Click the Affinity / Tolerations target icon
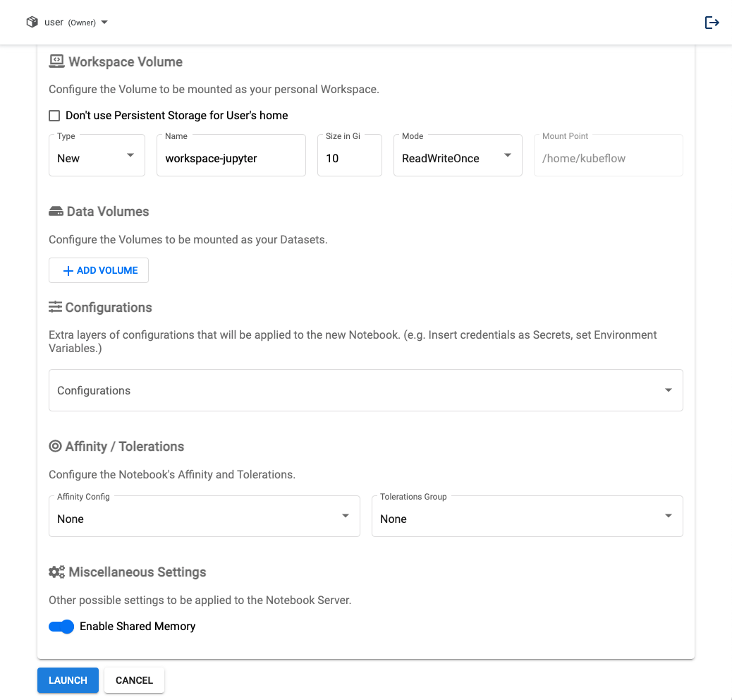Screen dimensions: 732x700 coord(55,446)
